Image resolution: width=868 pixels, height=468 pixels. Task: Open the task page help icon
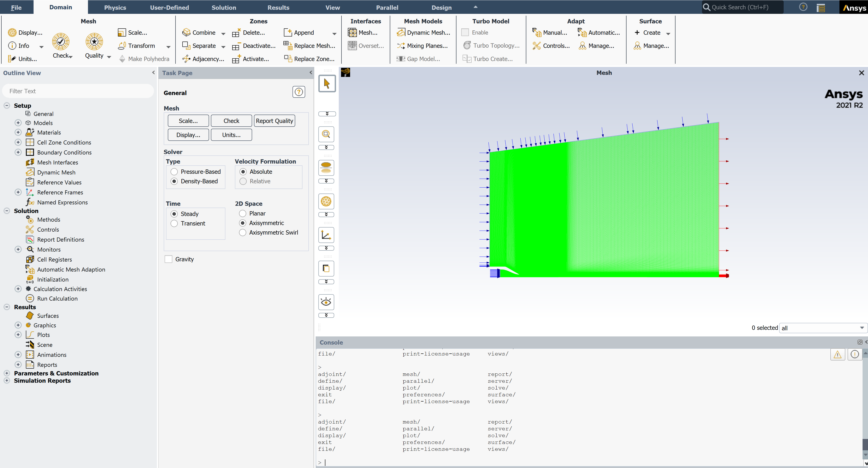pyautogui.click(x=299, y=92)
